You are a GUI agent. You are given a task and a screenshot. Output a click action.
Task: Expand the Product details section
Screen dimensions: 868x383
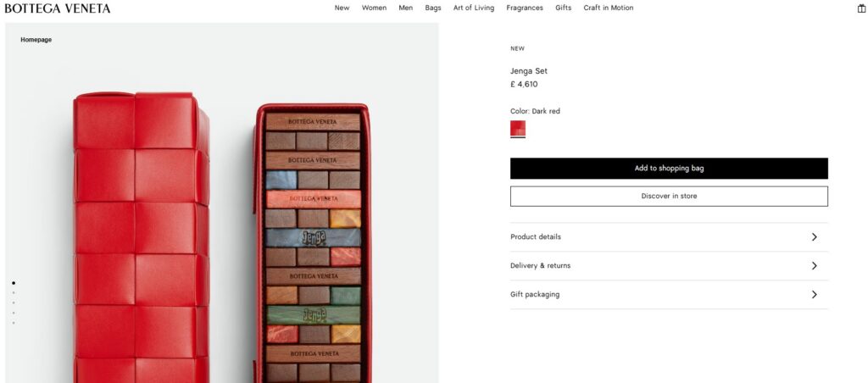(x=669, y=237)
